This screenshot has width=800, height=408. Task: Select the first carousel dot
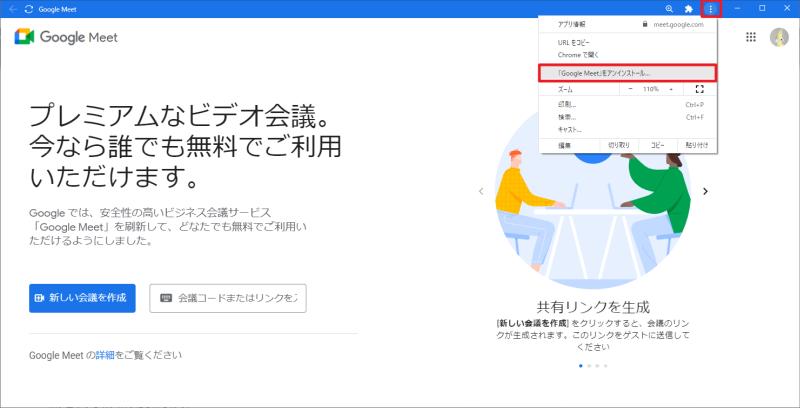point(581,366)
